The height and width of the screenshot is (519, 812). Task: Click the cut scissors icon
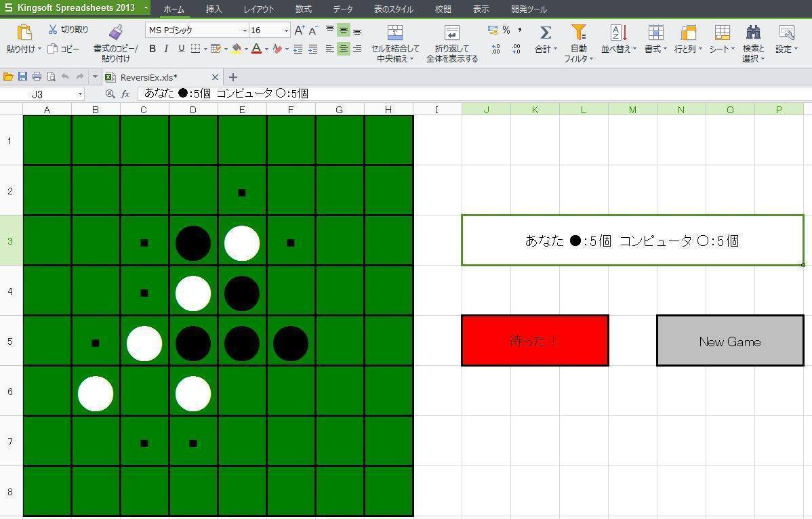pyautogui.click(x=54, y=30)
